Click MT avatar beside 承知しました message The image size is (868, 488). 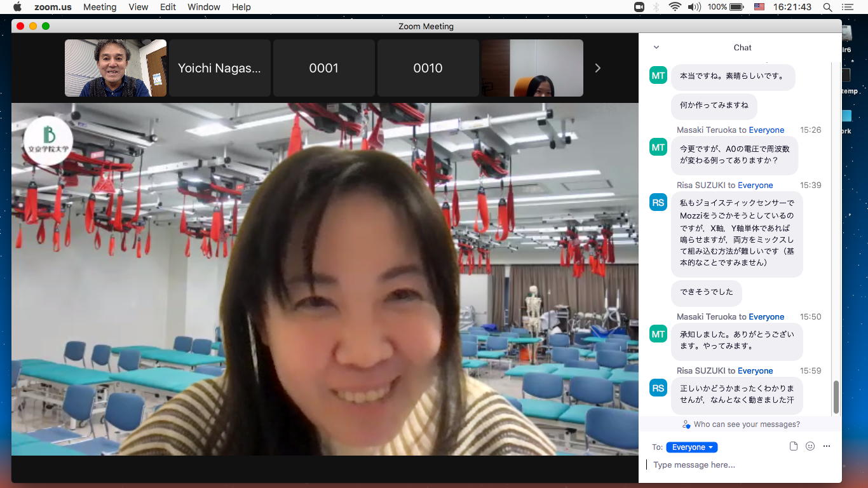(x=658, y=334)
